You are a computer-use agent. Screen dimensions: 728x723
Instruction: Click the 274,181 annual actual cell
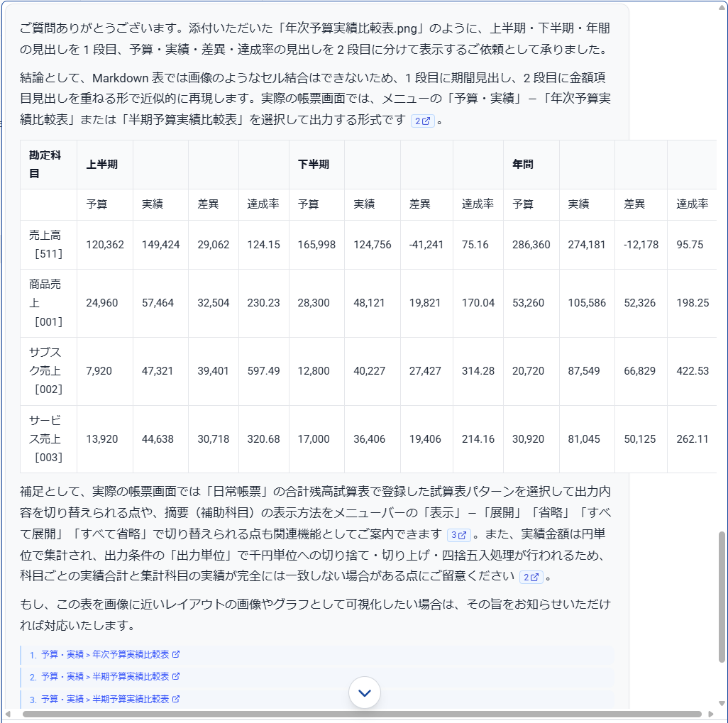coord(587,245)
